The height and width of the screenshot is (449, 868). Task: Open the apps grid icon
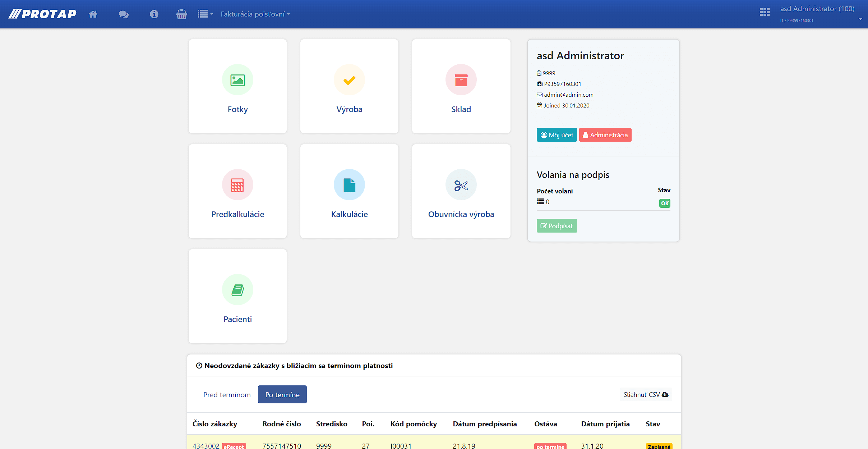[765, 12]
